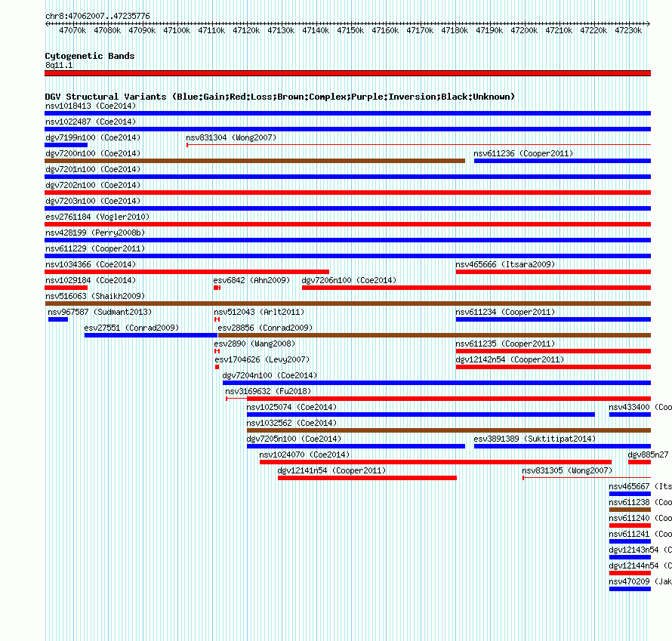672x641 pixels.
Task: Click the 8q11.1 band label
Action: [59, 65]
